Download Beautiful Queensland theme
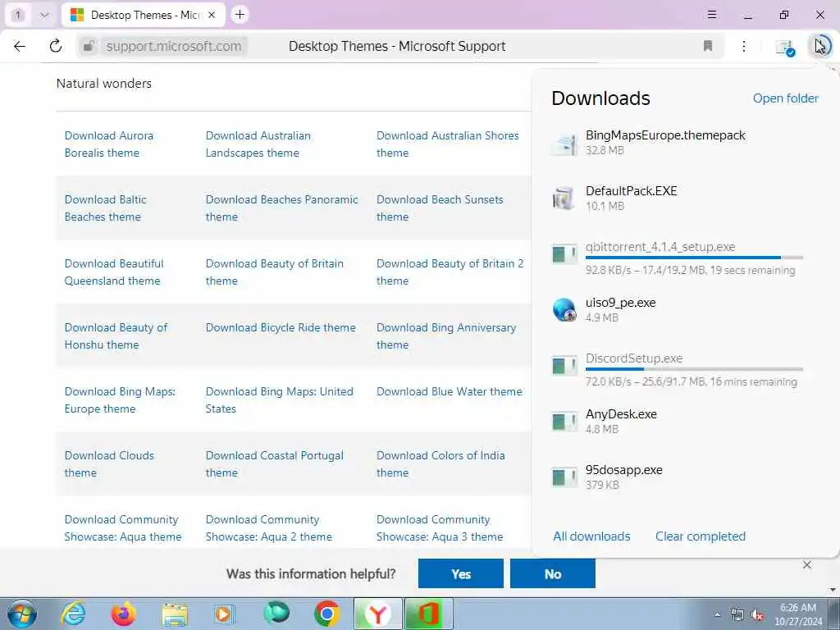This screenshot has height=630, width=840. [x=114, y=272]
